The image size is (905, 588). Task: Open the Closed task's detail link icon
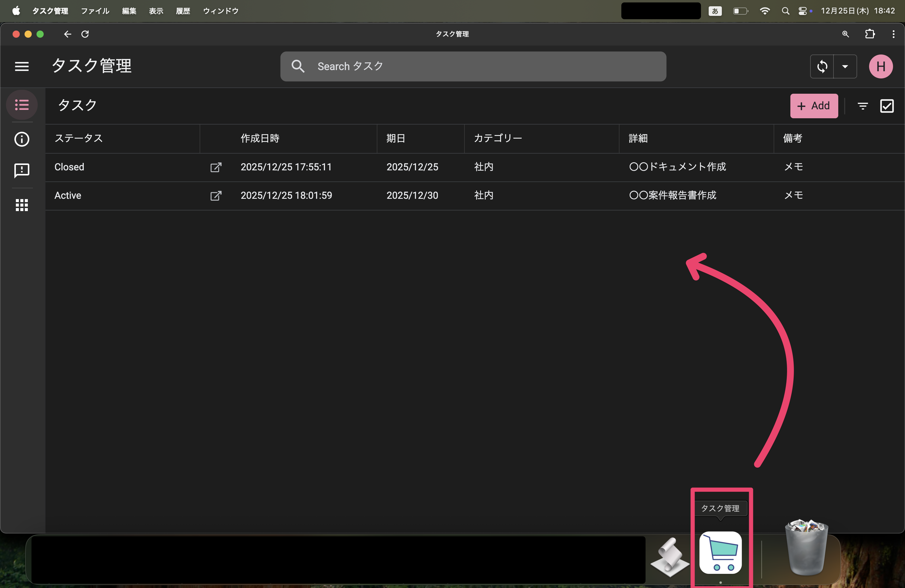click(x=215, y=167)
